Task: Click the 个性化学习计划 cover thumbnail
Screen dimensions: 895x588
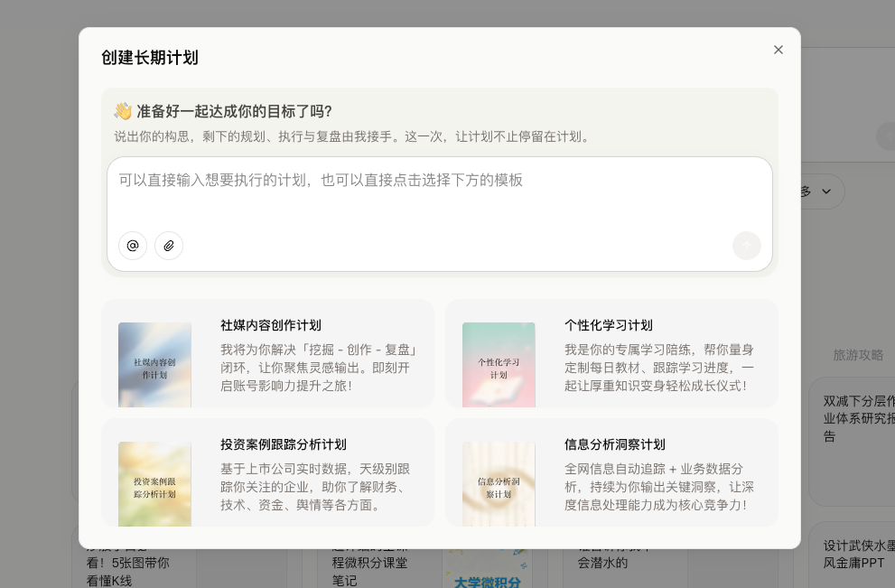Action: click(498, 365)
